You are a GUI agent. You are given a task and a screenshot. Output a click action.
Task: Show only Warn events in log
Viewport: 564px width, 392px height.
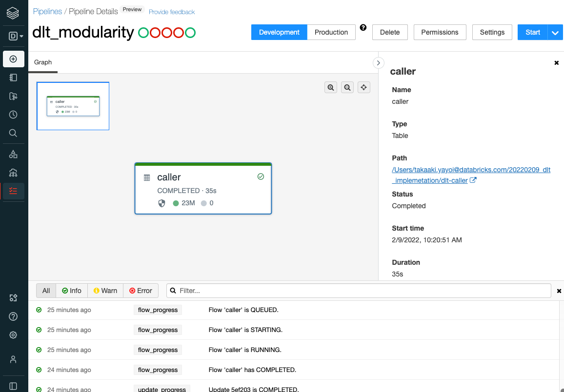coord(105,291)
